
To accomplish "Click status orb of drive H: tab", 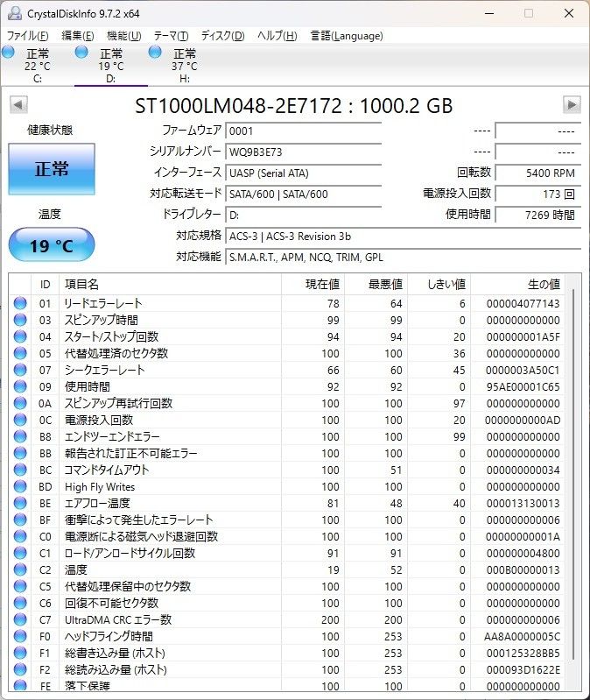I will pos(155,53).
